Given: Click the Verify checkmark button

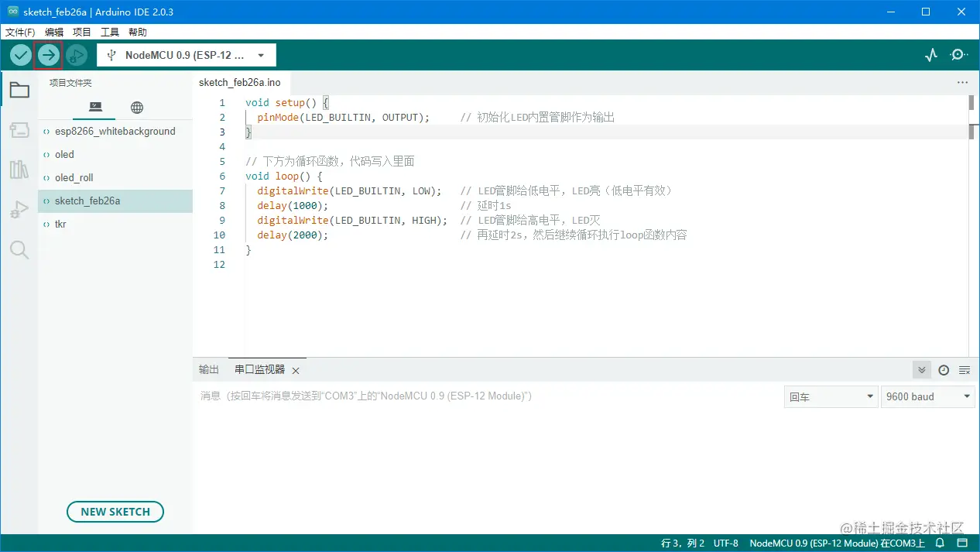Looking at the screenshot, I should [x=21, y=55].
